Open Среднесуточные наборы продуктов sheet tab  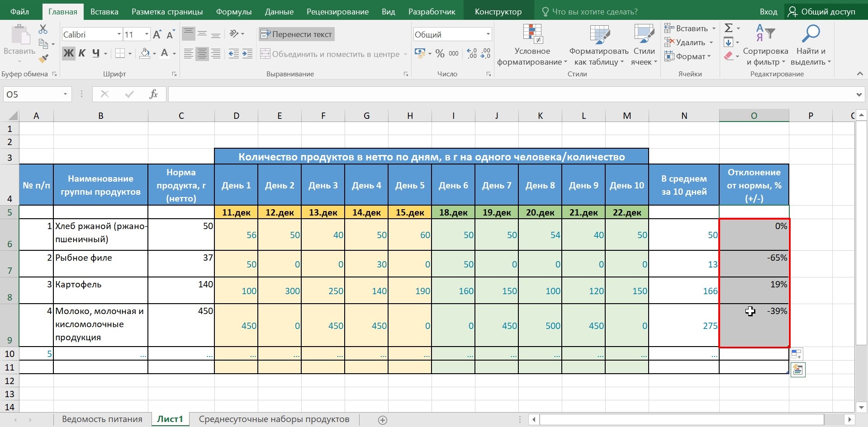click(x=274, y=419)
